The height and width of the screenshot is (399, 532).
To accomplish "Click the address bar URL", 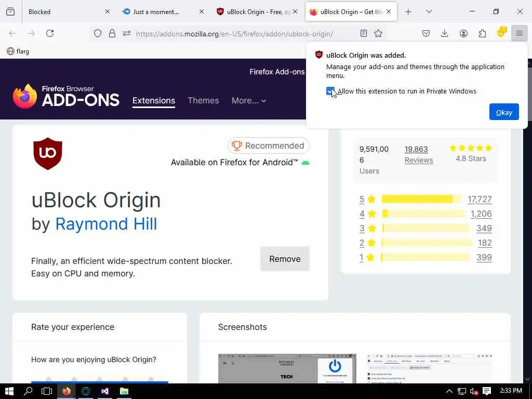I will tap(234, 34).
